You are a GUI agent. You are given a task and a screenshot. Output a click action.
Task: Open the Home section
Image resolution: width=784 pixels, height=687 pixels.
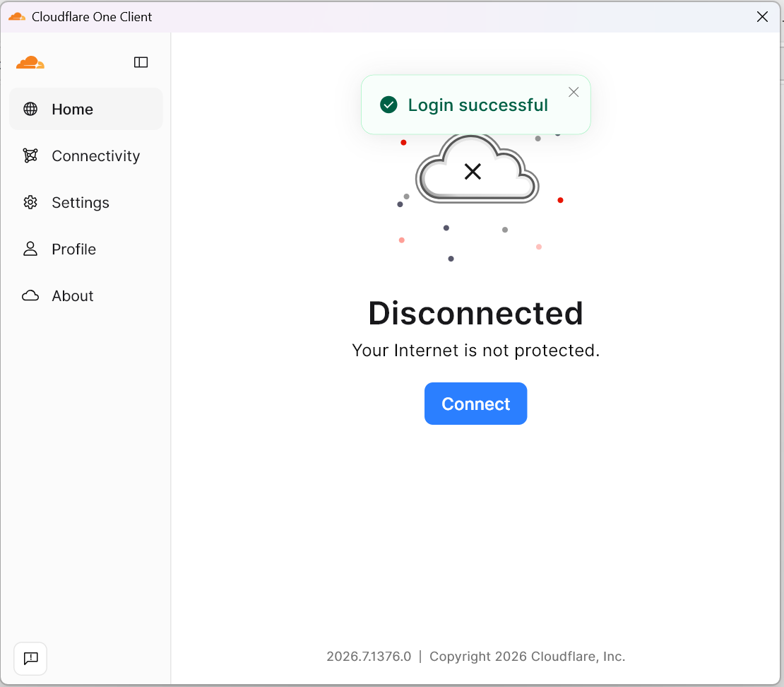(86, 109)
